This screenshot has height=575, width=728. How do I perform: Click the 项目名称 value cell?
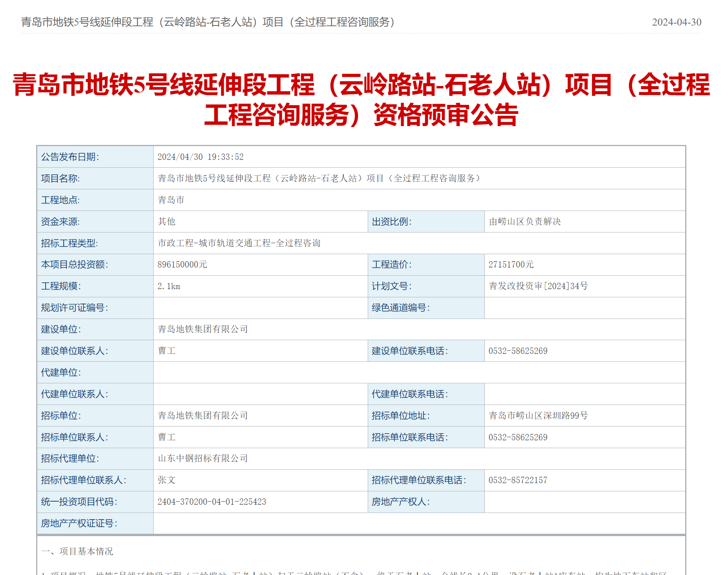(319, 179)
